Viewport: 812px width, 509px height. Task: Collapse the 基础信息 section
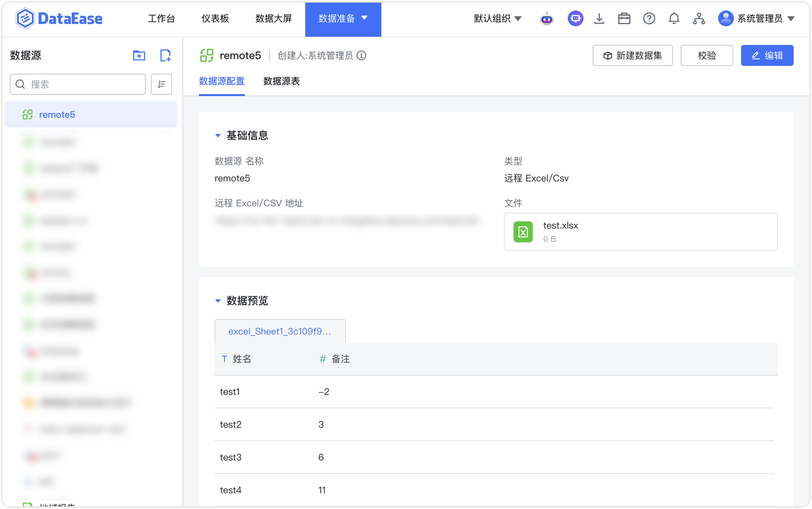click(218, 135)
